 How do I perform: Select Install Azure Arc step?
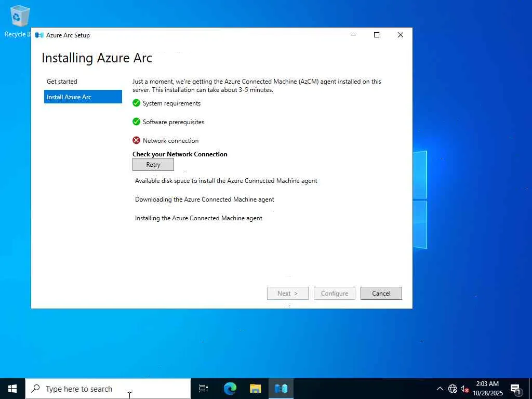[x=83, y=97]
